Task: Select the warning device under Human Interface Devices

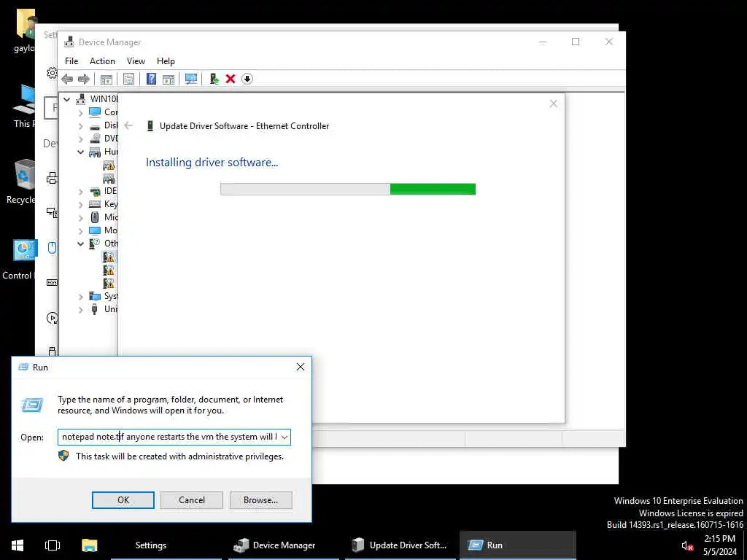Action: click(109, 166)
